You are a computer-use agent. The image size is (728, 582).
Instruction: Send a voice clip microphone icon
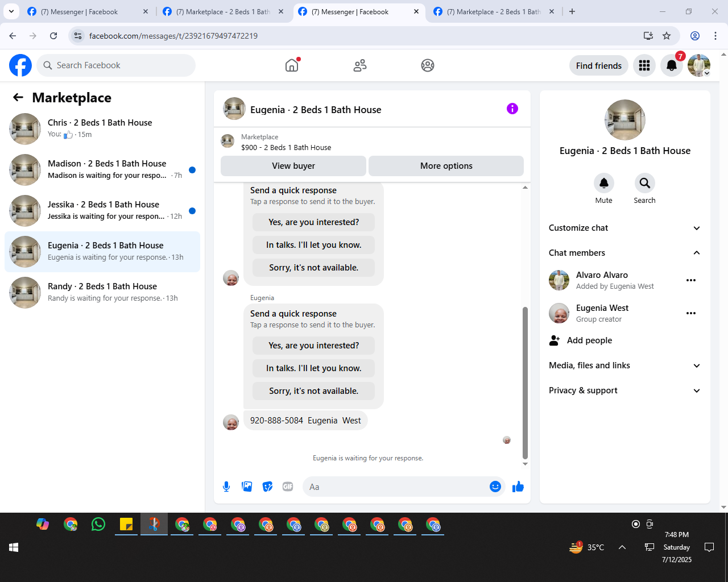pos(226,487)
